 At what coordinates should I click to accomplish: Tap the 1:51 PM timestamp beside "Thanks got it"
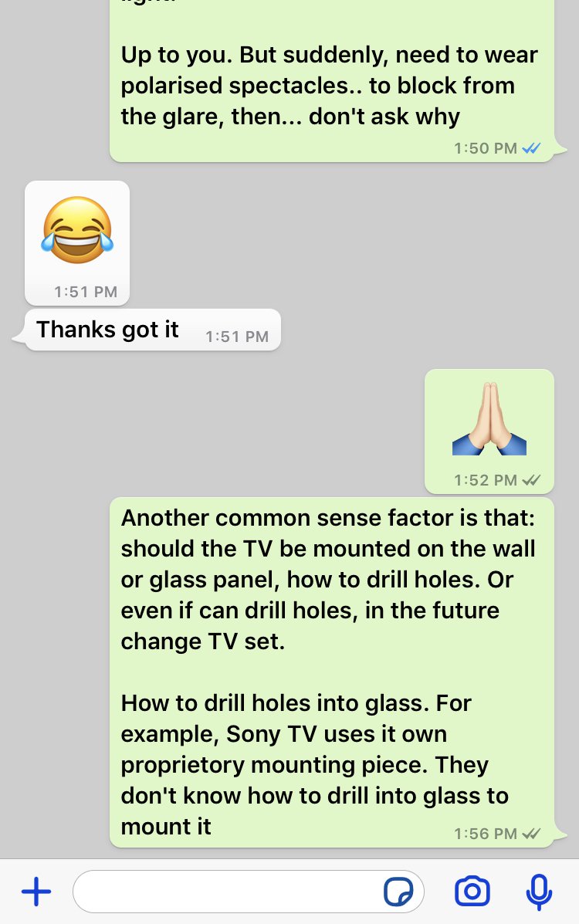click(x=236, y=337)
